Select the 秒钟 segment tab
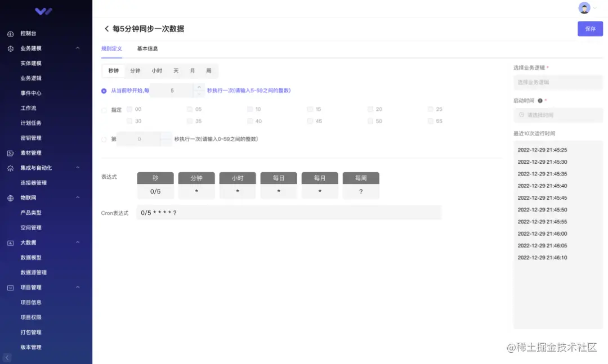 [114, 71]
